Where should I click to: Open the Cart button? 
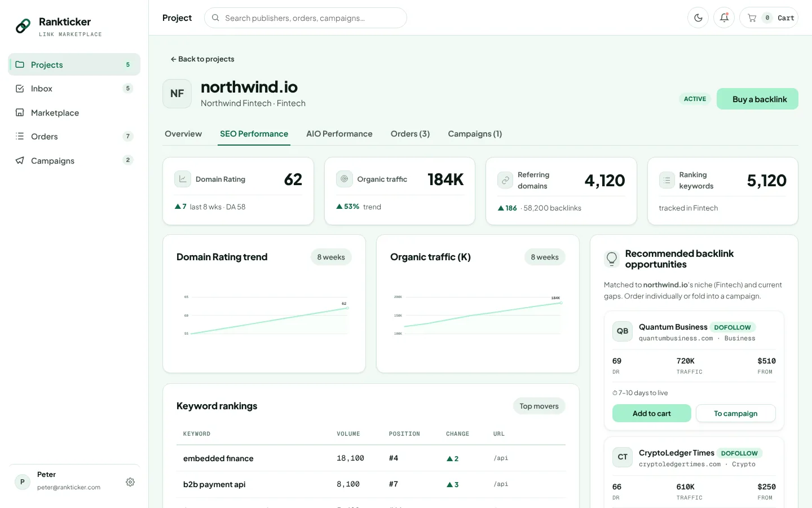click(x=769, y=18)
